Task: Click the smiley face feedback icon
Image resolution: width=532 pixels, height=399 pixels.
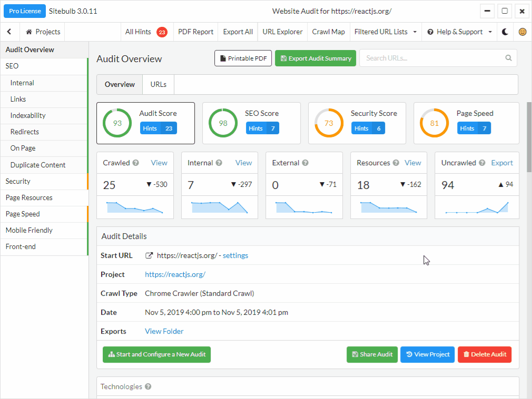Action: click(522, 32)
